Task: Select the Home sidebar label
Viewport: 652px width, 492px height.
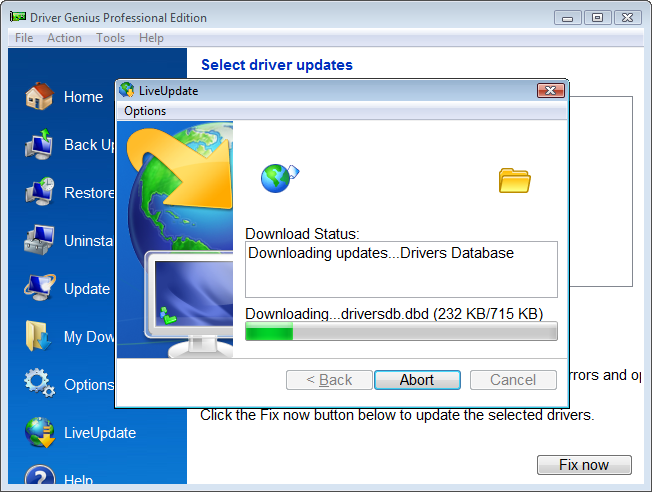Action: click(x=83, y=97)
